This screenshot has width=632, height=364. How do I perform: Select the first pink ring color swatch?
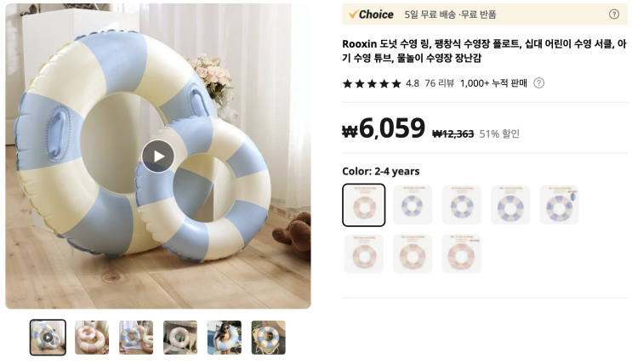[x=364, y=205]
